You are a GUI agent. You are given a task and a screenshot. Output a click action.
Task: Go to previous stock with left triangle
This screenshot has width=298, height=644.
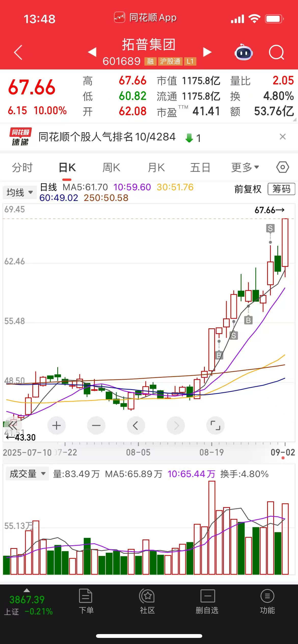tap(92, 52)
